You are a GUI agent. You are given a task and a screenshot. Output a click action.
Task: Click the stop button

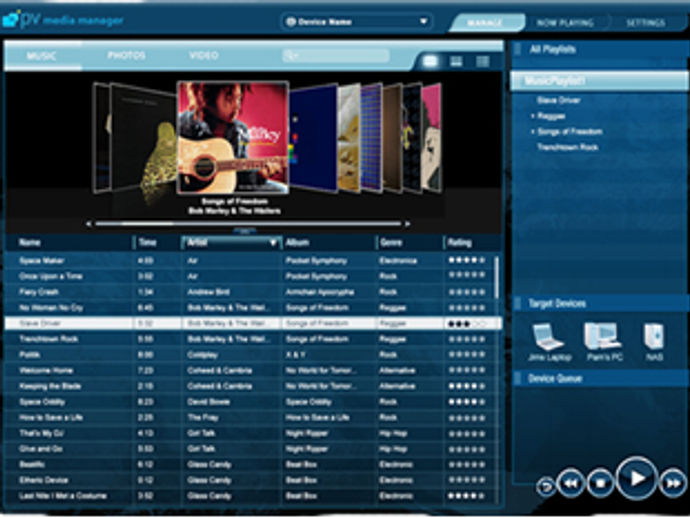[600, 483]
